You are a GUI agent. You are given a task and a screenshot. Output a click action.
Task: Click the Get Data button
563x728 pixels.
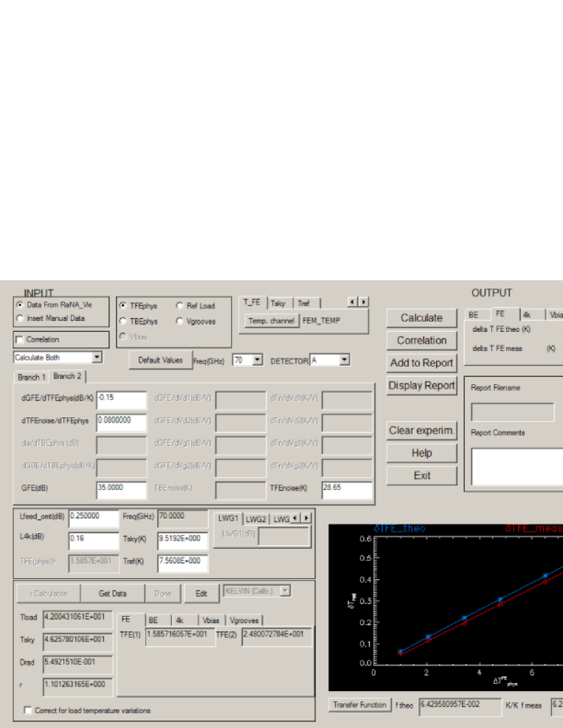click(113, 593)
